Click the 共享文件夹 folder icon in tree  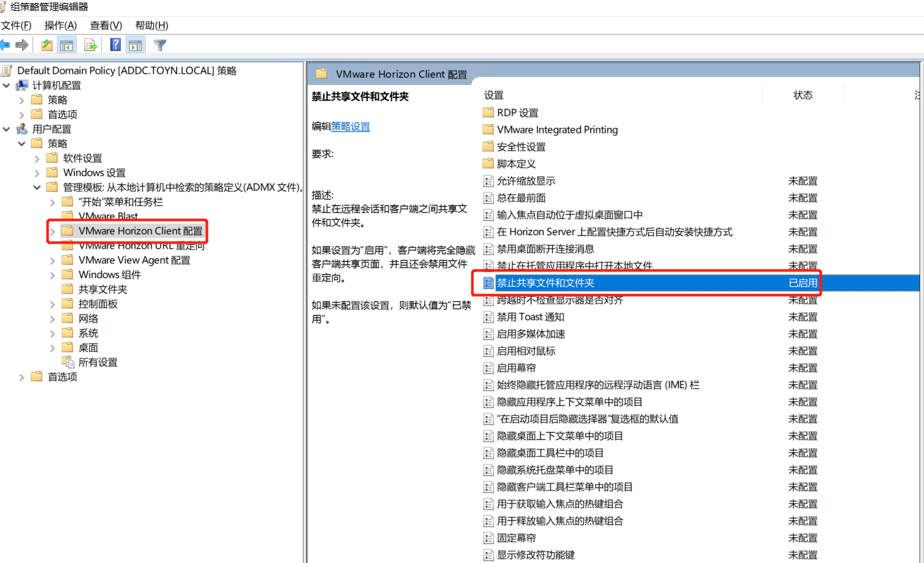pos(67,289)
